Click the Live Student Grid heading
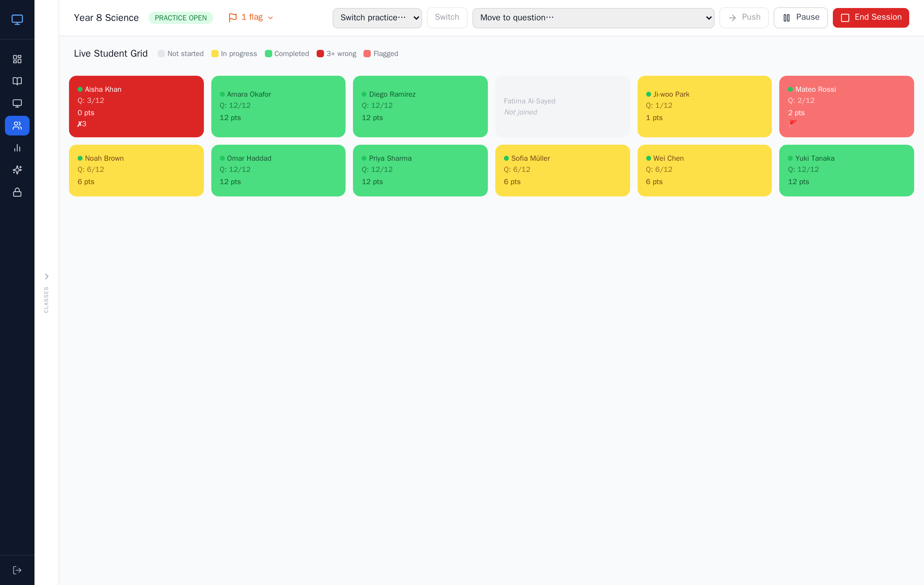 coord(111,54)
